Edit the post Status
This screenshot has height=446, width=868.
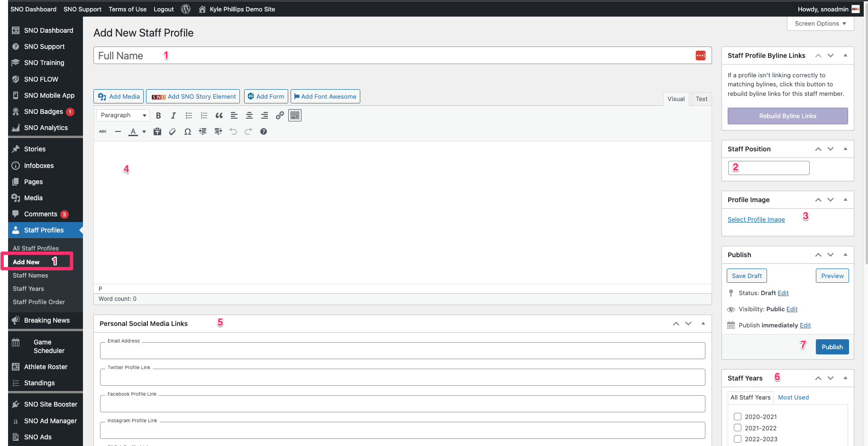(x=783, y=293)
